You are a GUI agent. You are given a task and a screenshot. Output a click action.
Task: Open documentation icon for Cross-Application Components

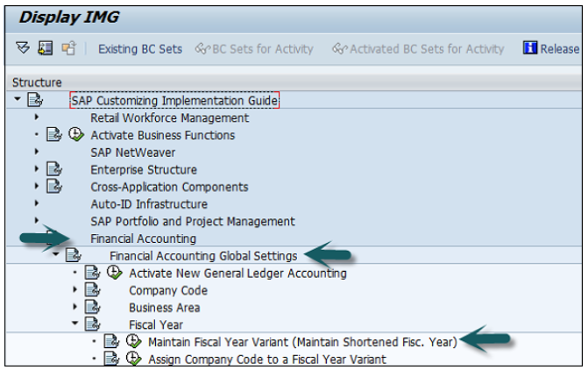[x=54, y=187]
